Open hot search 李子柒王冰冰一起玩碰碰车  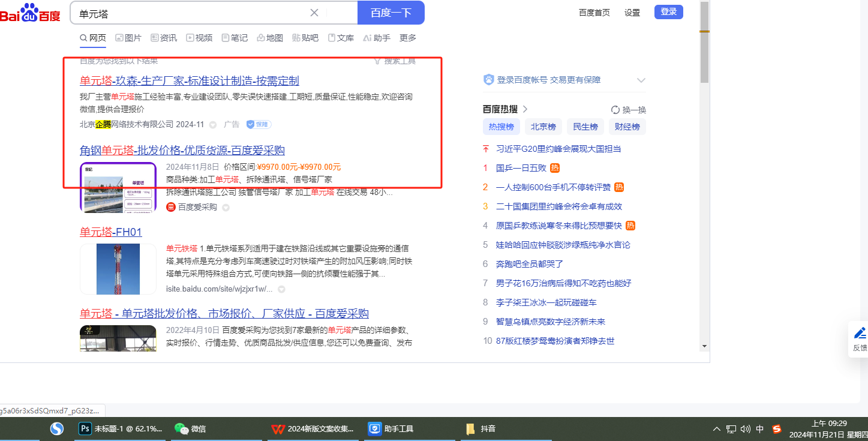[546, 302]
